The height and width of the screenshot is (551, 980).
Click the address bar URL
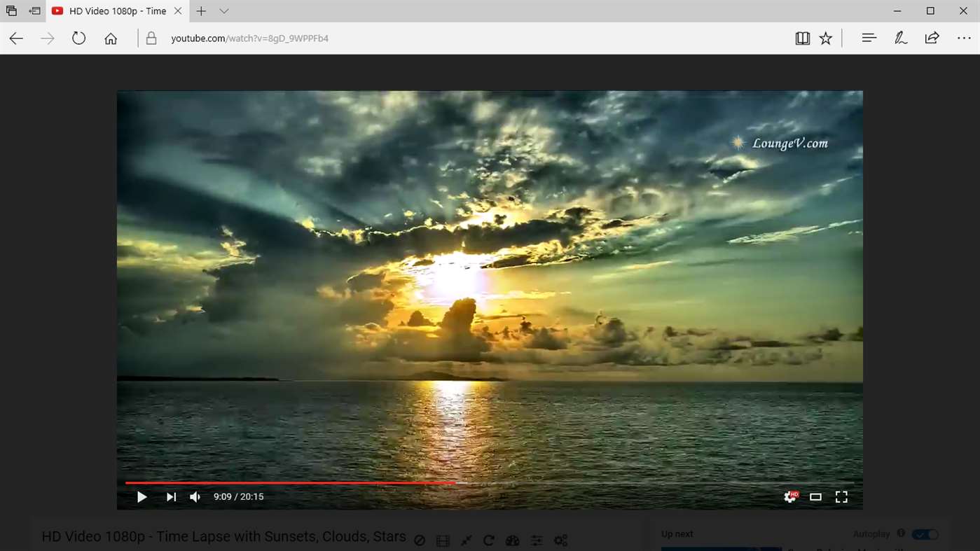249,39
